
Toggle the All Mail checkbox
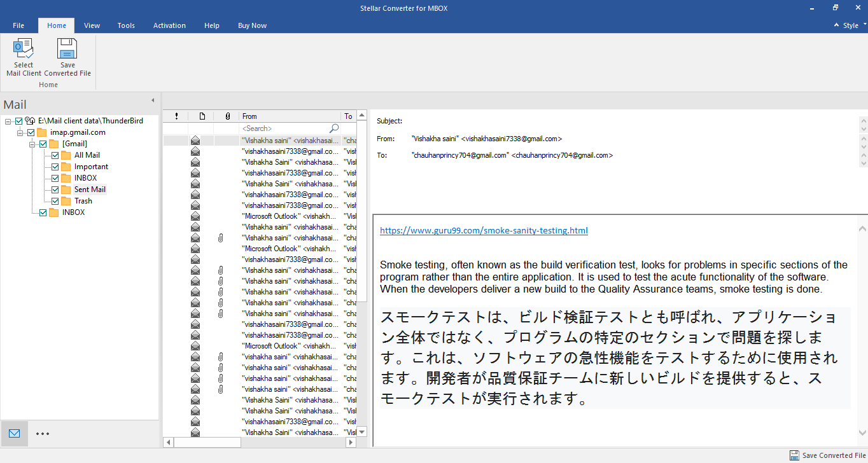pos(55,155)
